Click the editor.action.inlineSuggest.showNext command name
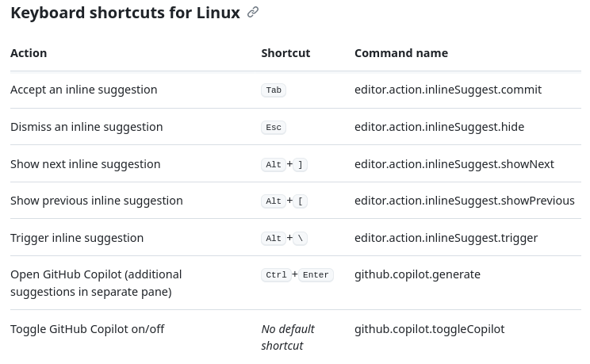The image size is (590, 364). tap(454, 164)
